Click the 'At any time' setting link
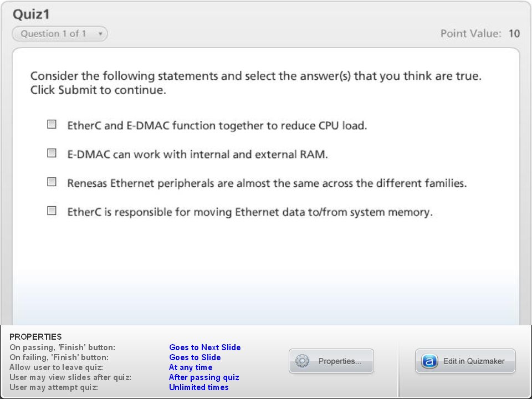532x399 pixels. point(191,367)
